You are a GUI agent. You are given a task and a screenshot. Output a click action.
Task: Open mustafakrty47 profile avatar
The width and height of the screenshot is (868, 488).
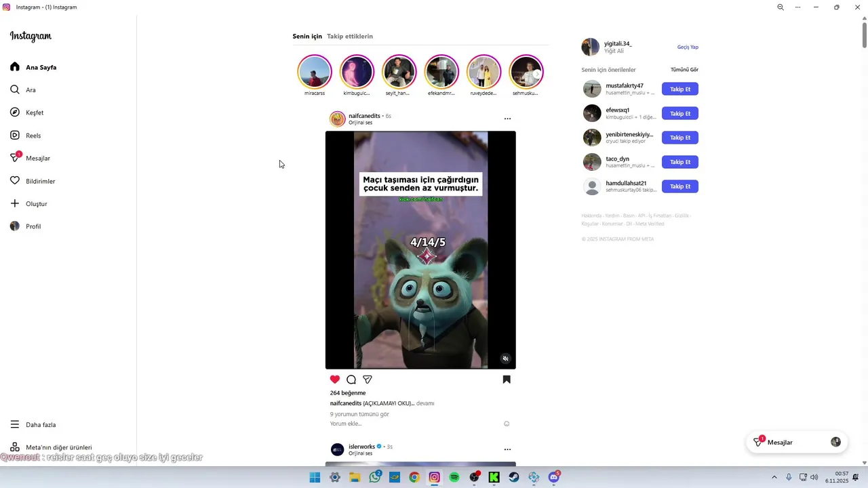(592, 89)
